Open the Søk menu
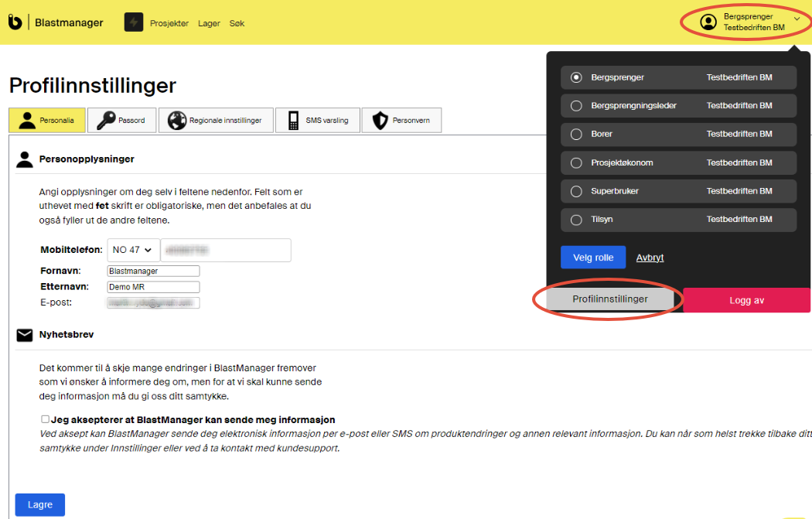The width and height of the screenshot is (812, 519). (237, 23)
